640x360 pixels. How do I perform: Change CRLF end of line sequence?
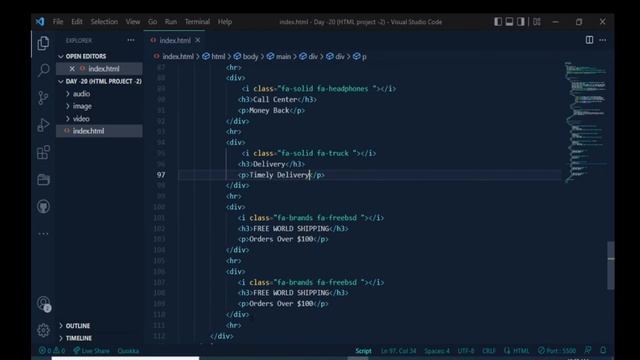[x=489, y=351]
